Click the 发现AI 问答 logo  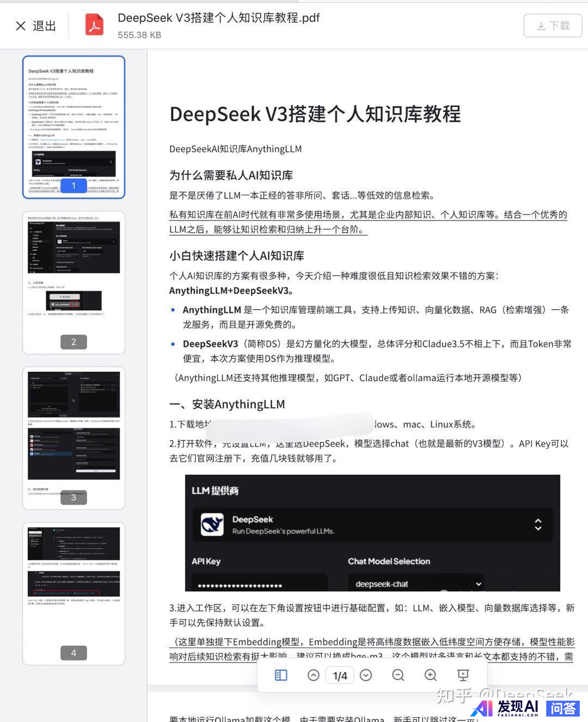click(x=526, y=708)
